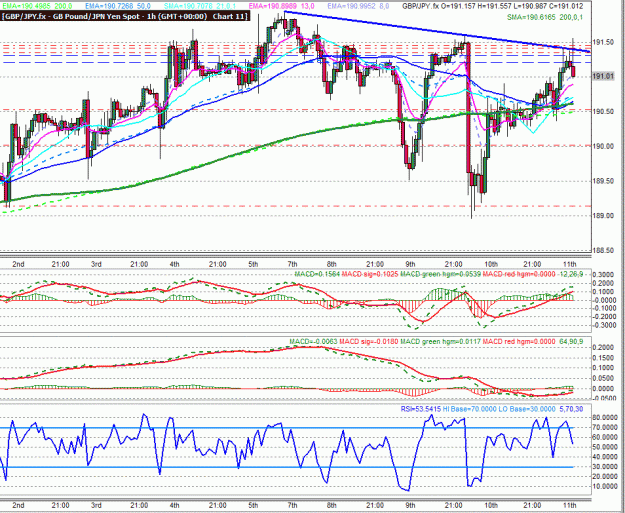The image size is (625, 513).
Task: Click the chart title GBP/JPY.fx 1h Chart 11
Action: tap(125, 16)
